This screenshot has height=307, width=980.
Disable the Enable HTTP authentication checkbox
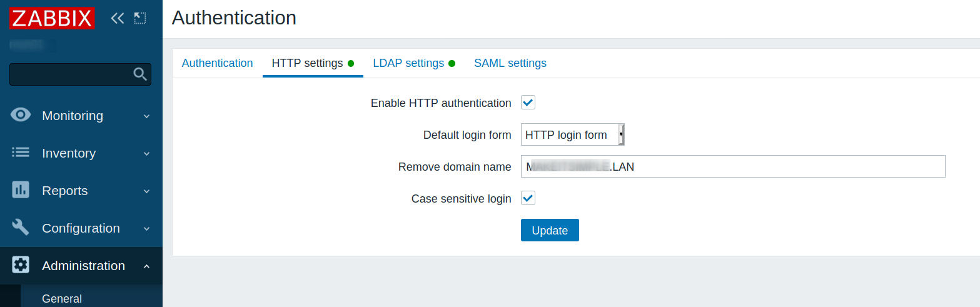(x=528, y=103)
